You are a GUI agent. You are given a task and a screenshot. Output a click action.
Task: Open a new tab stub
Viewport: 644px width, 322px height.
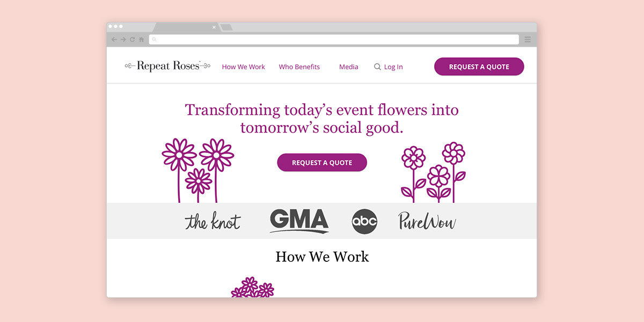point(226,27)
